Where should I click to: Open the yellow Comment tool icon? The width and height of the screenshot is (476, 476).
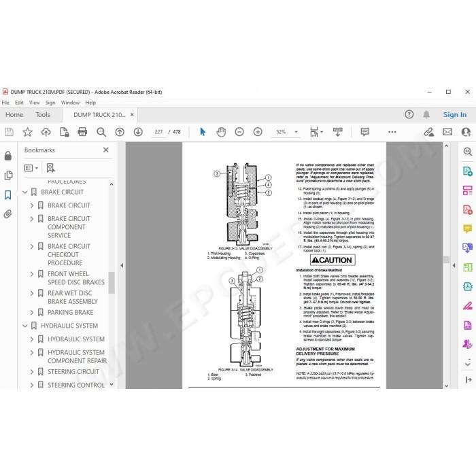(468, 228)
